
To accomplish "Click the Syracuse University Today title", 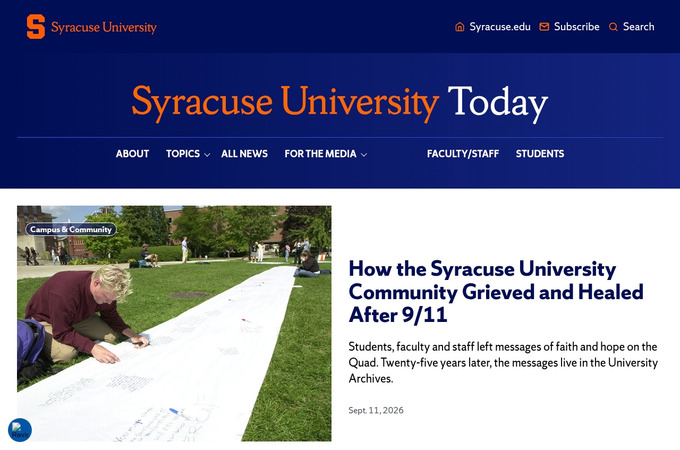I will (340, 103).
